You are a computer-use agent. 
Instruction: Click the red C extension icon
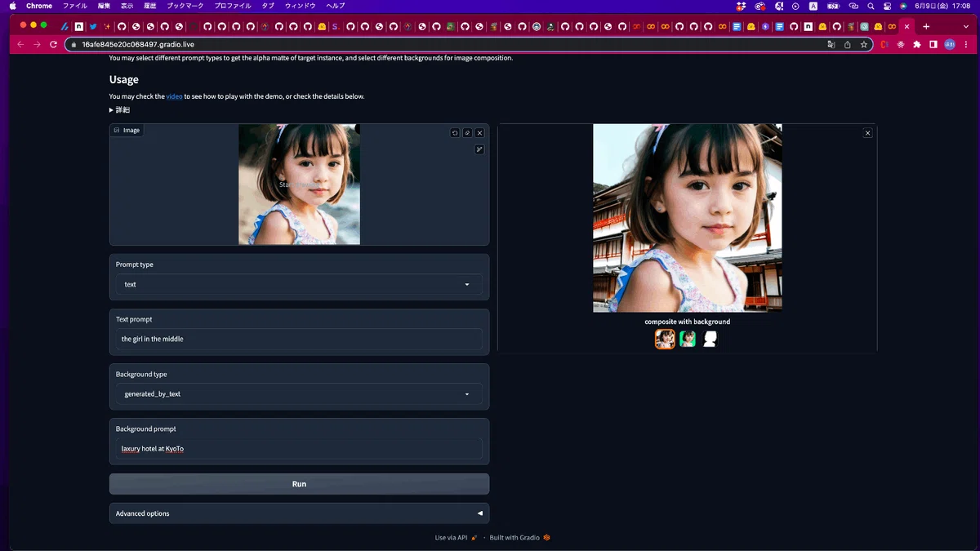tap(884, 44)
